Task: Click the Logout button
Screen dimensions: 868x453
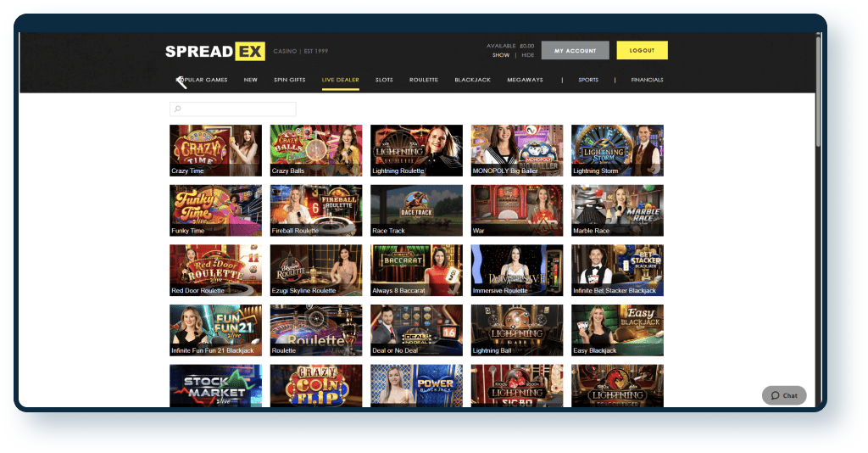Action: point(643,50)
